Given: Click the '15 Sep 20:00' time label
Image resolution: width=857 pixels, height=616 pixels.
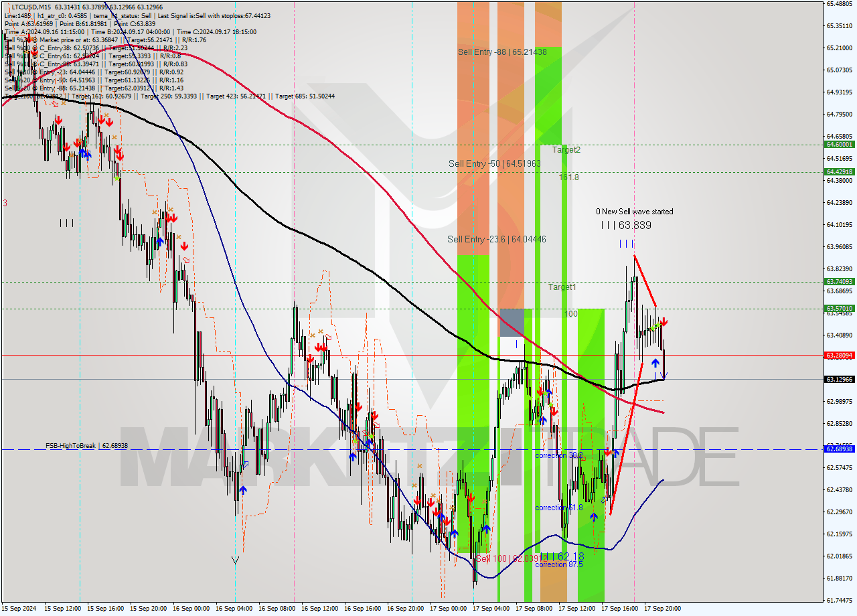Looking at the screenshot, I should (x=149, y=609).
